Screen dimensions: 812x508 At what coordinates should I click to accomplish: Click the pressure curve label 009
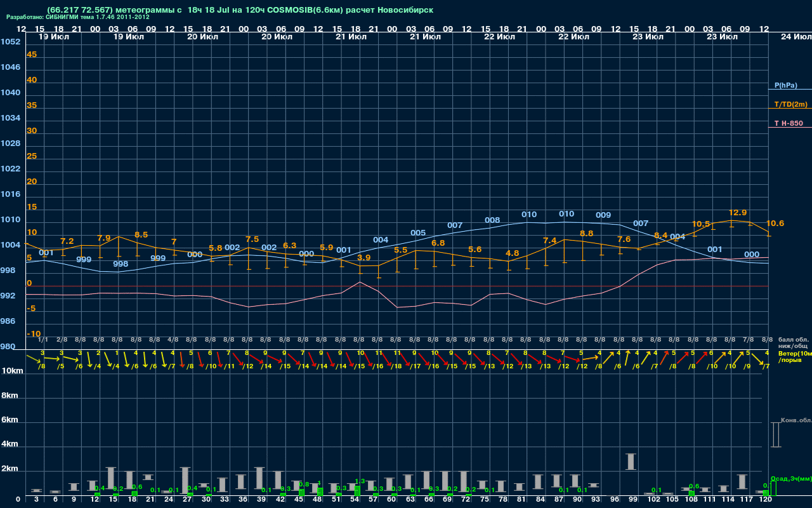pos(603,215)
